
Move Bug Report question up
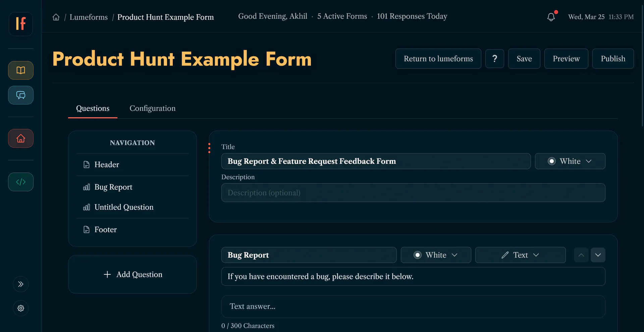coord(581,255)
